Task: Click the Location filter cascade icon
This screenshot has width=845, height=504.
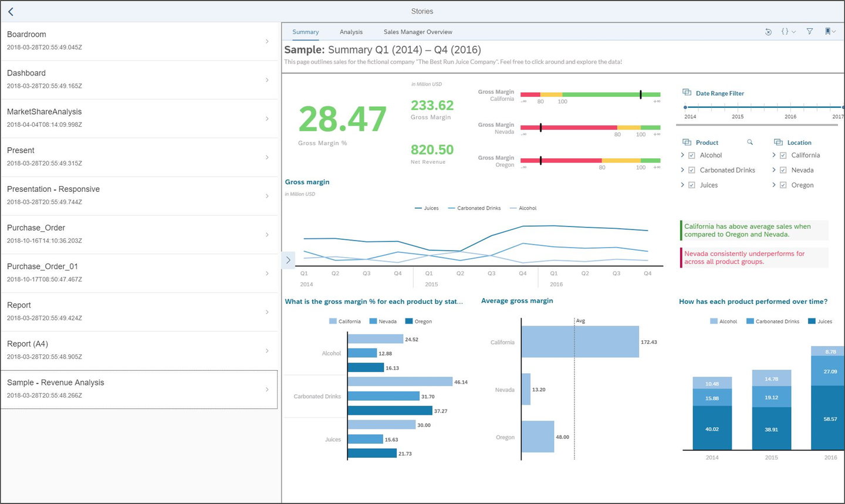Action: tap(778, 142)
